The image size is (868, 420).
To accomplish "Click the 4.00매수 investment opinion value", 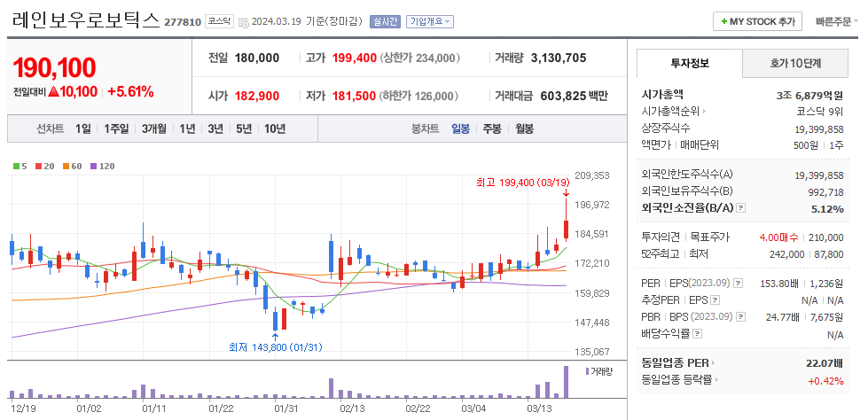I will (x=778, y=237).
